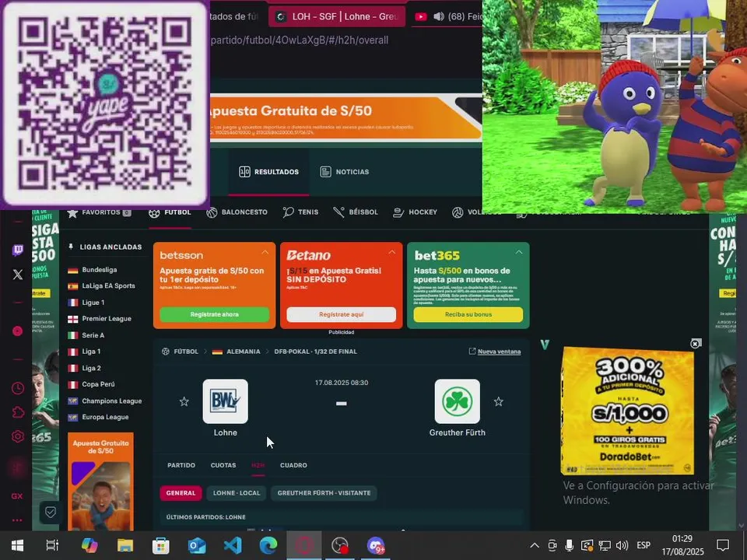Select Greuther Fürth - Visitante filter

[x=324, y=493]
